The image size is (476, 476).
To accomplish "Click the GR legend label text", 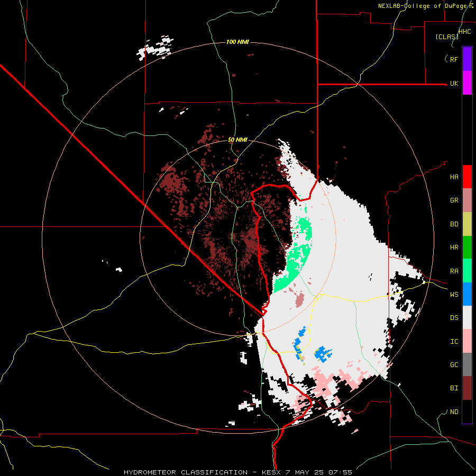I will 454,200.
